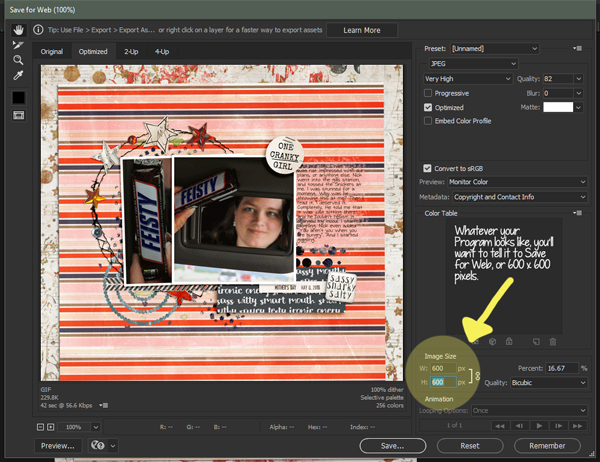Open the browser selection dropdown arrow
Screen dimensions: 600x462
pyautogui.click(x=113, y=446)
